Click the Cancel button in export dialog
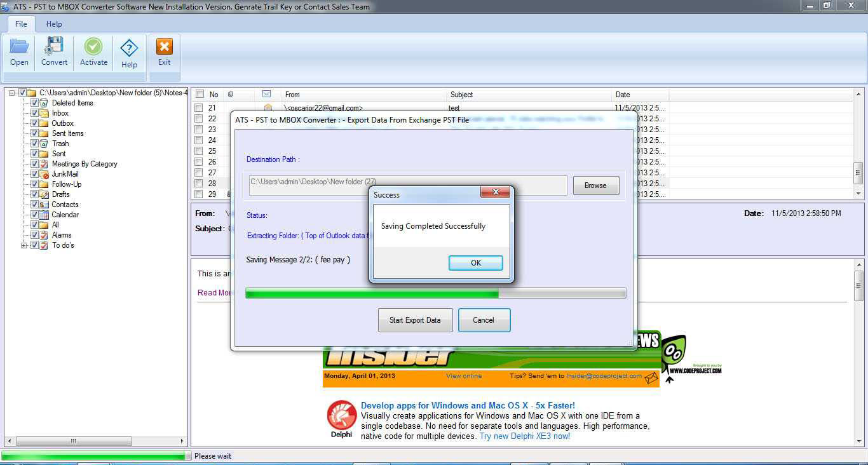This screenshot has height=465, width=868. pyautogui.click(x=484, y=320)
